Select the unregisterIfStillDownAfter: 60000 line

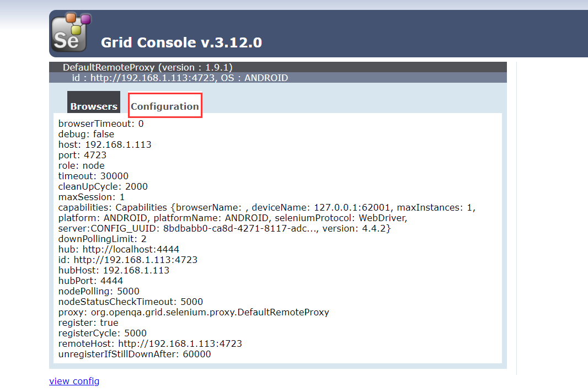tap(135, 355)
